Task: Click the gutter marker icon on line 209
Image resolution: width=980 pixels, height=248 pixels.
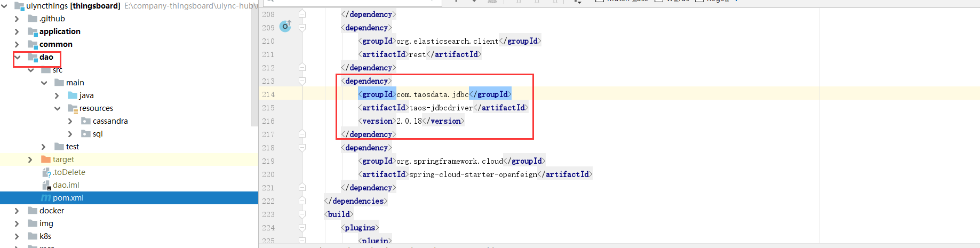Action: pyautogui.click(x=285, y=26)
